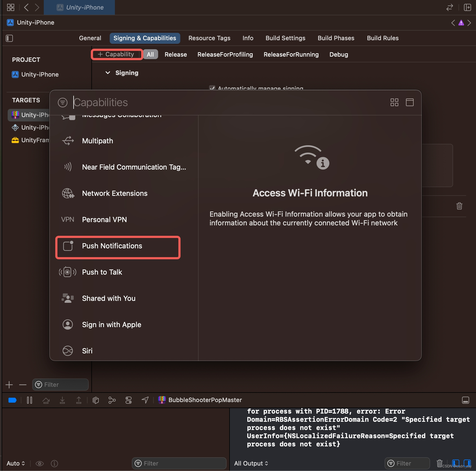Pause execution of BubbleShooterPopMaster
Image resolution: width=476 pixels, height=471 pixels.
pyautogui.click(x=29, y=400)
